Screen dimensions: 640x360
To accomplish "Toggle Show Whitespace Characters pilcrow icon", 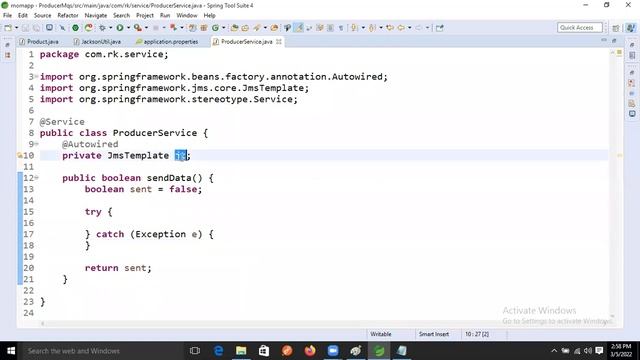I will click(341, 28).
